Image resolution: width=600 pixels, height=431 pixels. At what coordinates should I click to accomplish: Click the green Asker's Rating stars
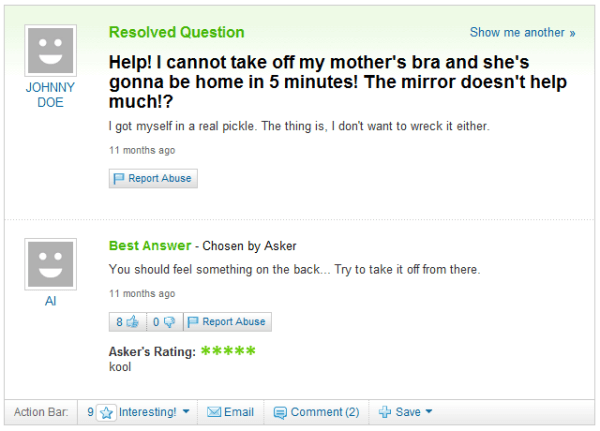pos(228,351)
